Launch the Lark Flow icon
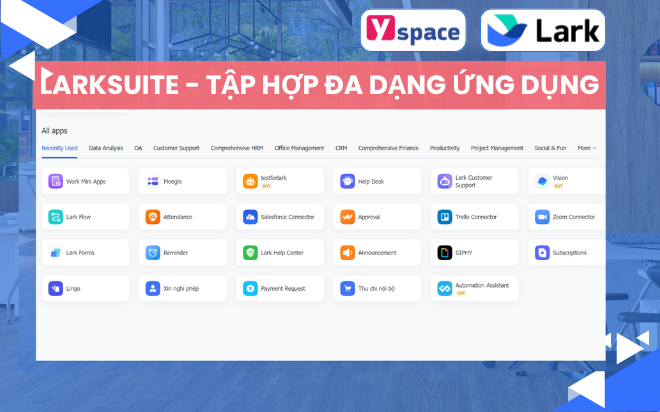The height and width of the screenshot is (412, 660). [55, 217]
